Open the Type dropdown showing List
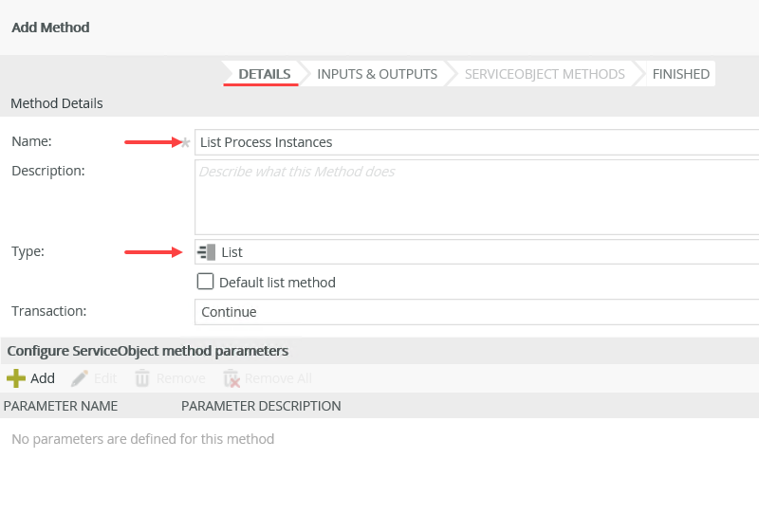759x532 pixels. pyautogui.click(x=476, y=252)
